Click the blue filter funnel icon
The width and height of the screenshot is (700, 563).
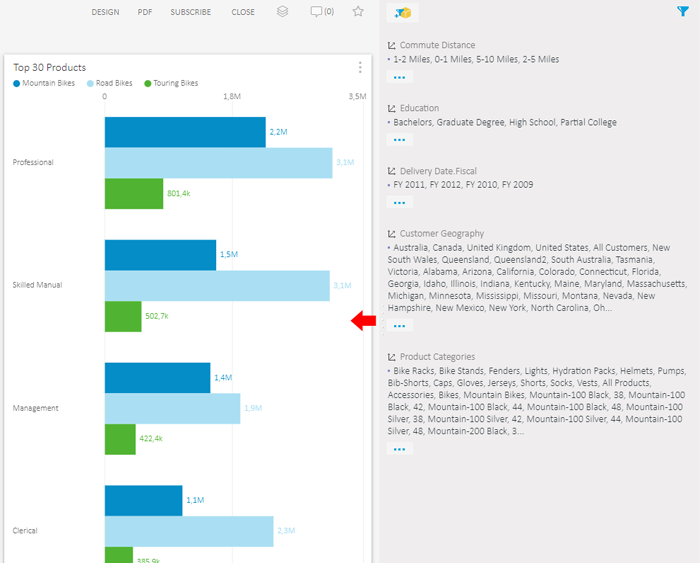pyautogui.click(x=683, y=11)
